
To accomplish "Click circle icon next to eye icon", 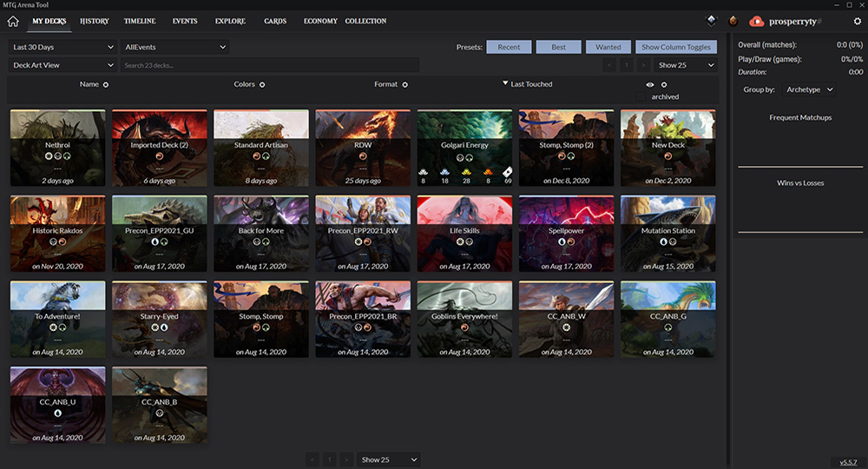I will 664,85.
